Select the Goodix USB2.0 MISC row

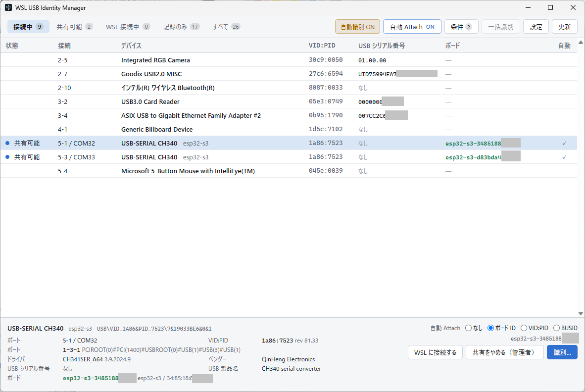point(289,74)
